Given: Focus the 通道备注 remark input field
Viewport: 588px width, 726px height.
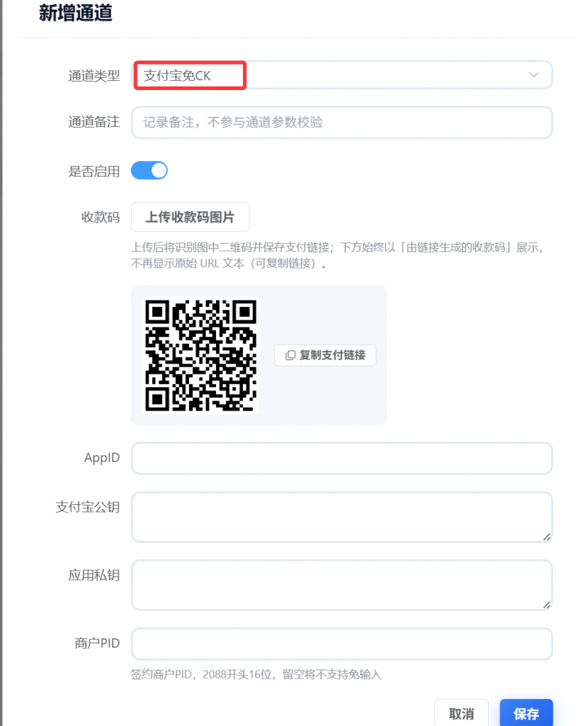Looking at the screenshot, I should tap(342, 122).
